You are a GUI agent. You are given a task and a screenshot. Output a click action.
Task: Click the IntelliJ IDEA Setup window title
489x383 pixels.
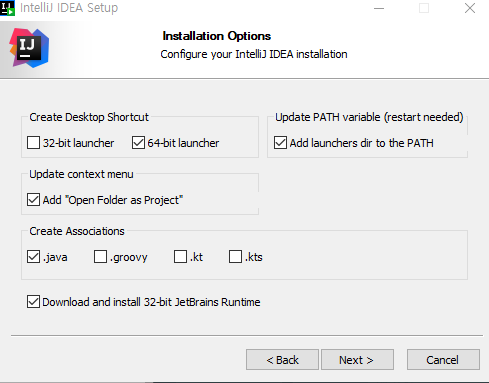click(69, 8)
